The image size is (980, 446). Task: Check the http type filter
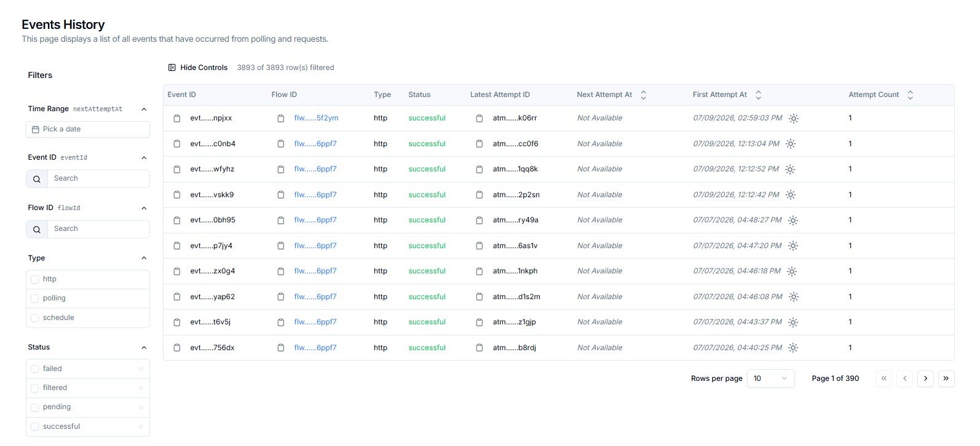34,280
